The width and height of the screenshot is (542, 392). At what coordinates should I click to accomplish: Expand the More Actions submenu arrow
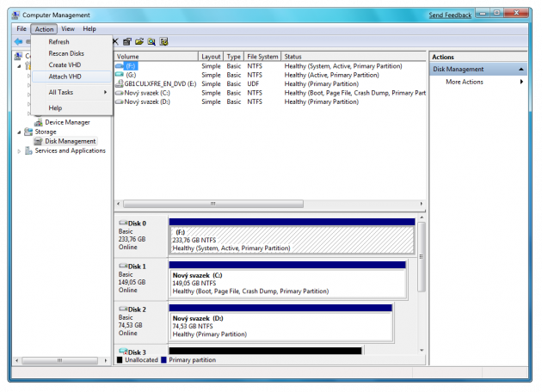[521, 82]
